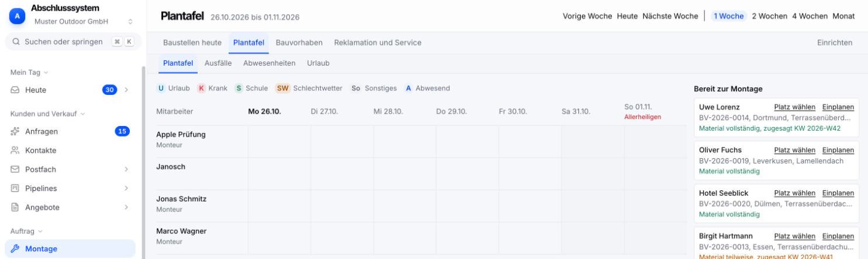868x259 pixels.
Task: Click the So 01.11. Allerheiligen column header
Action: [x=643, y=111]
